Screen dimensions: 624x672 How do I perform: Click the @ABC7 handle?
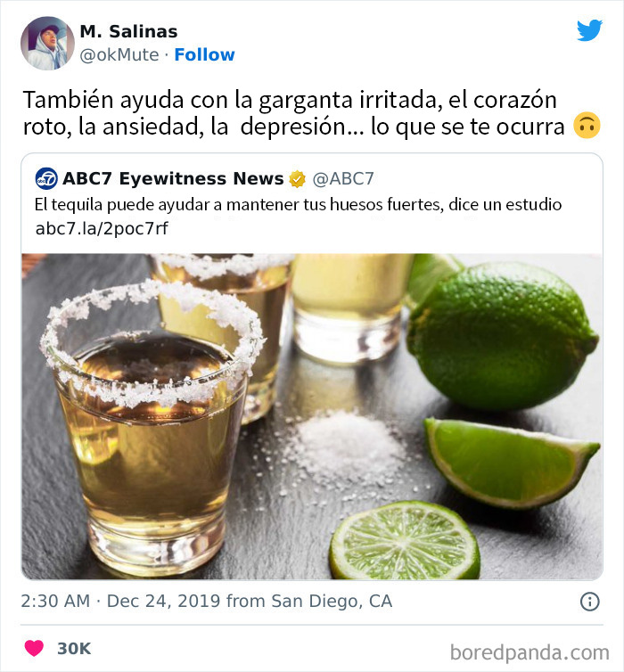(343, 179)
